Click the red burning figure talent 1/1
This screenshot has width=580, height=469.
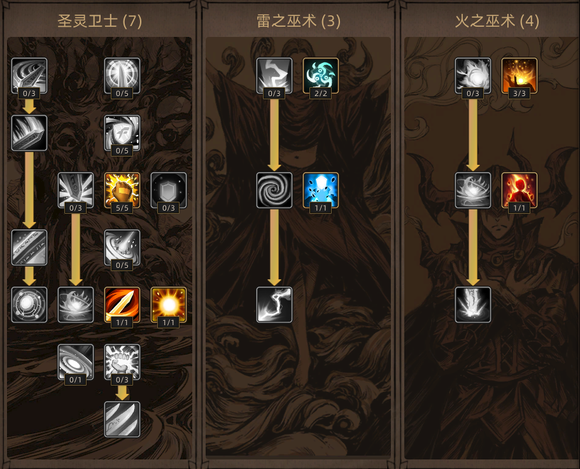click(519, 190)
